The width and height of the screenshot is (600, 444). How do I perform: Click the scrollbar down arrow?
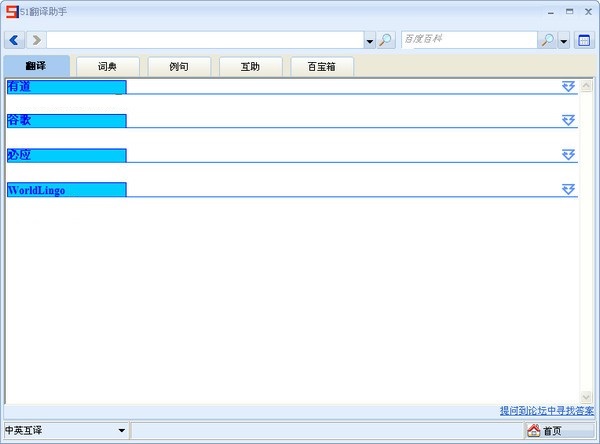[586, 397]
